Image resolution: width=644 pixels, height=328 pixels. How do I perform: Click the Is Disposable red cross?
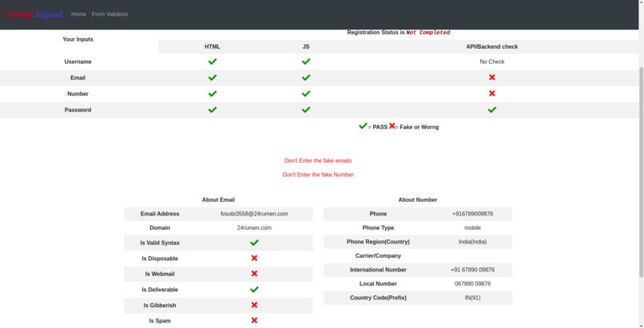254,258
